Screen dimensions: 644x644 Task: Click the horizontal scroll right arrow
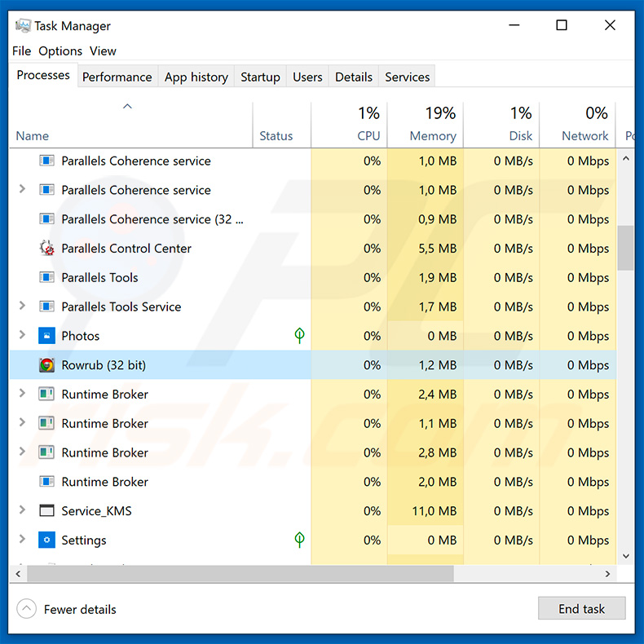coord(607,573)
